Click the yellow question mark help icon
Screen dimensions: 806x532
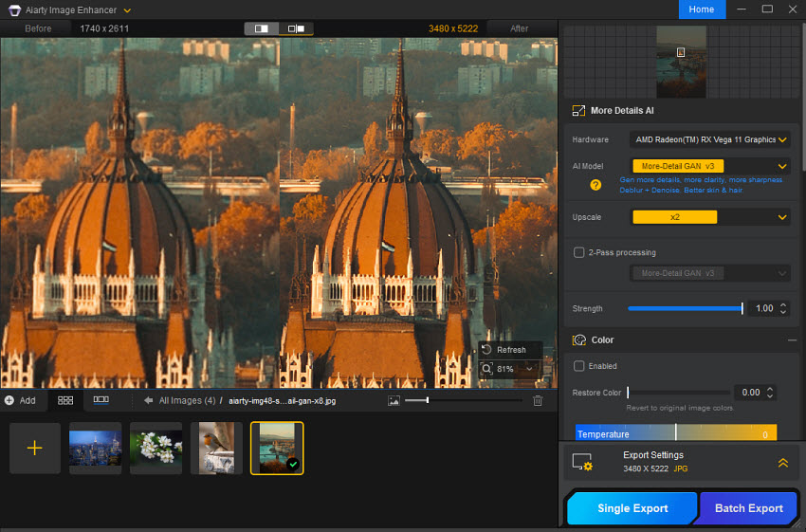pyautogui.click(x=595, y=185)
